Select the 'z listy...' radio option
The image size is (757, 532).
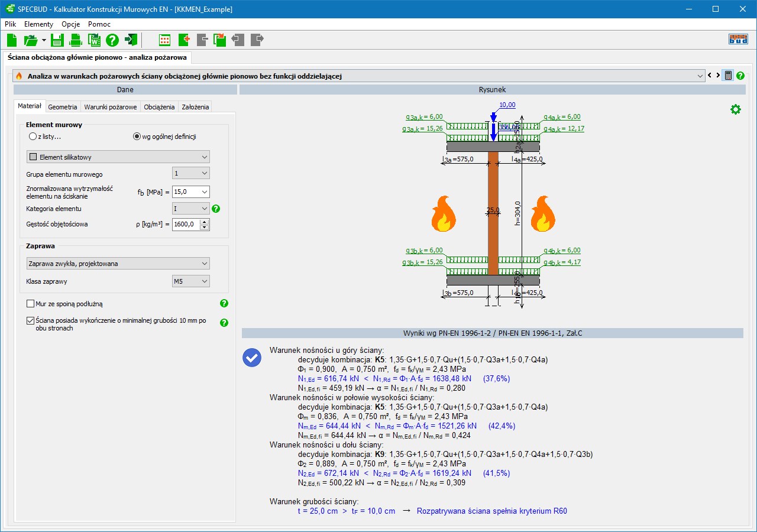tap(33, 137)
